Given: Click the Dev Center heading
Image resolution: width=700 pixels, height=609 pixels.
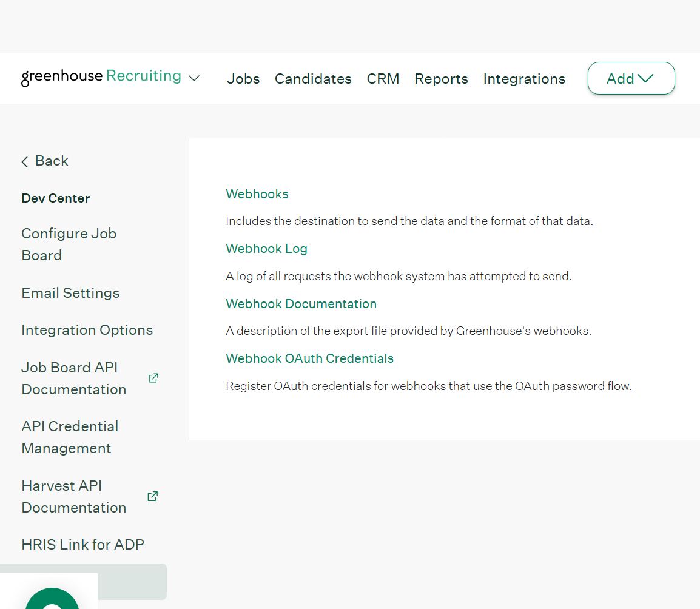Looking at the screenshot, I should [56, 198].
